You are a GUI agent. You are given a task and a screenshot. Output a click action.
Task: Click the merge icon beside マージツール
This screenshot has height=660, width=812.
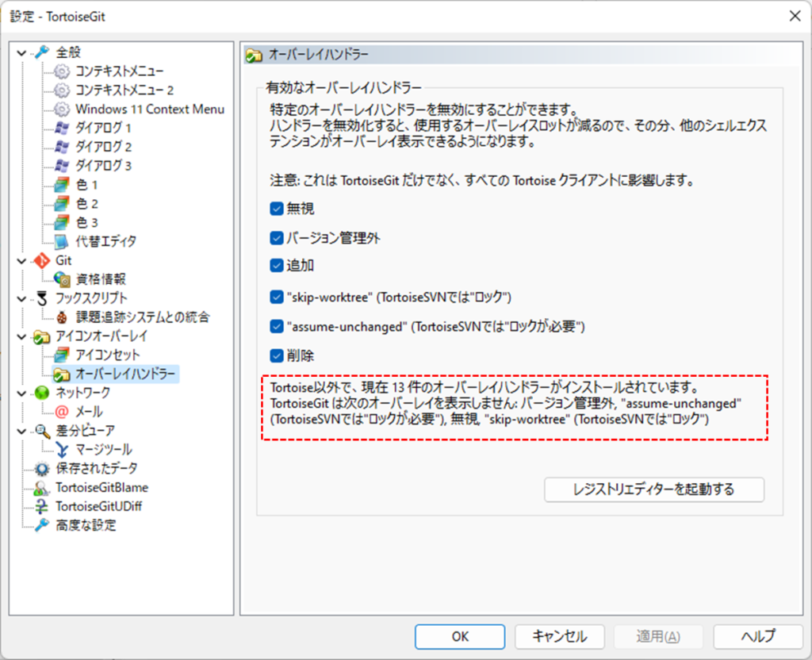click(x=62, y=450)
